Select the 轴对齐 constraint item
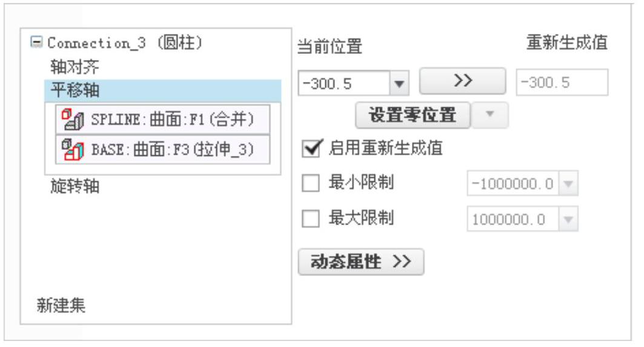Viewport: 644px width, 347px height. [x=75, y=66]
